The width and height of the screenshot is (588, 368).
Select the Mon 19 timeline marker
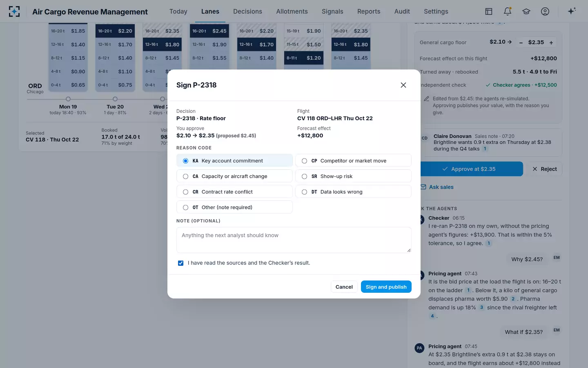(x=68, y=99)
